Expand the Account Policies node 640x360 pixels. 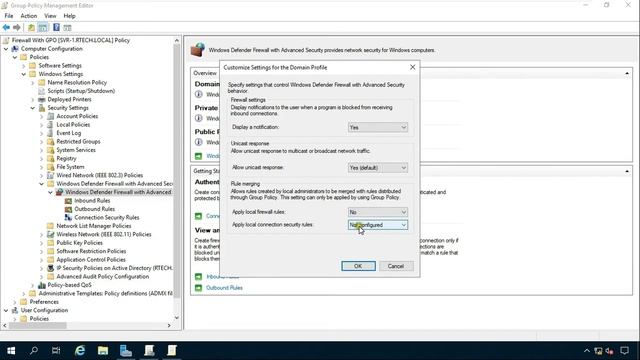42,116
